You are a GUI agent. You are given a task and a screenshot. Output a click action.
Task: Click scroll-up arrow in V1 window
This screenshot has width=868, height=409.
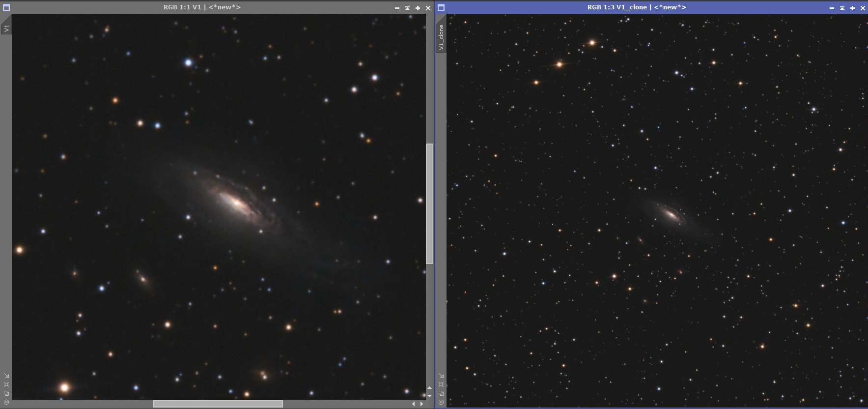[429, 388]
